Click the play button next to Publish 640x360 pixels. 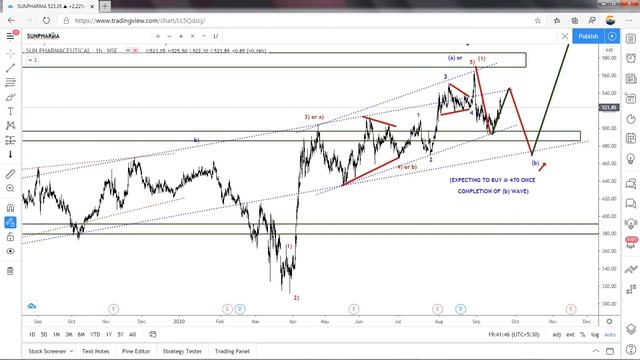[612, 36]
